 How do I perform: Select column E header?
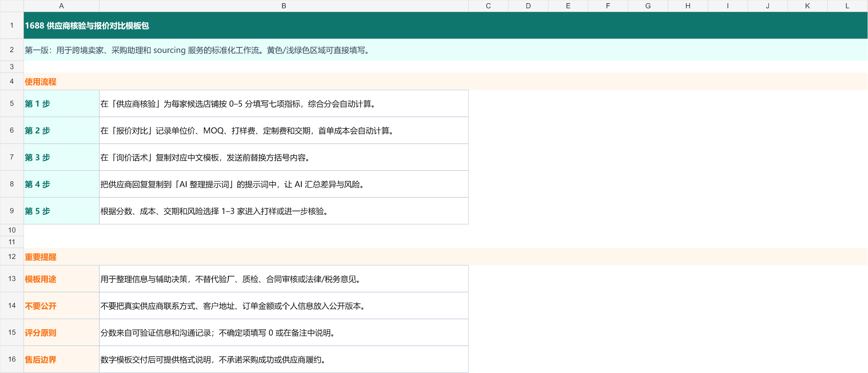[568, 6]
